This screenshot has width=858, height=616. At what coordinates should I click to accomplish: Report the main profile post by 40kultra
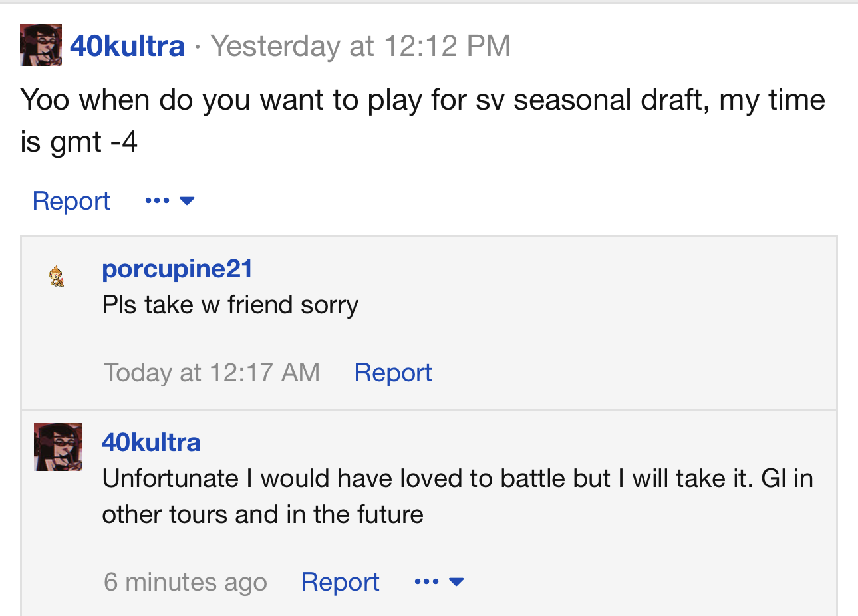71,201
